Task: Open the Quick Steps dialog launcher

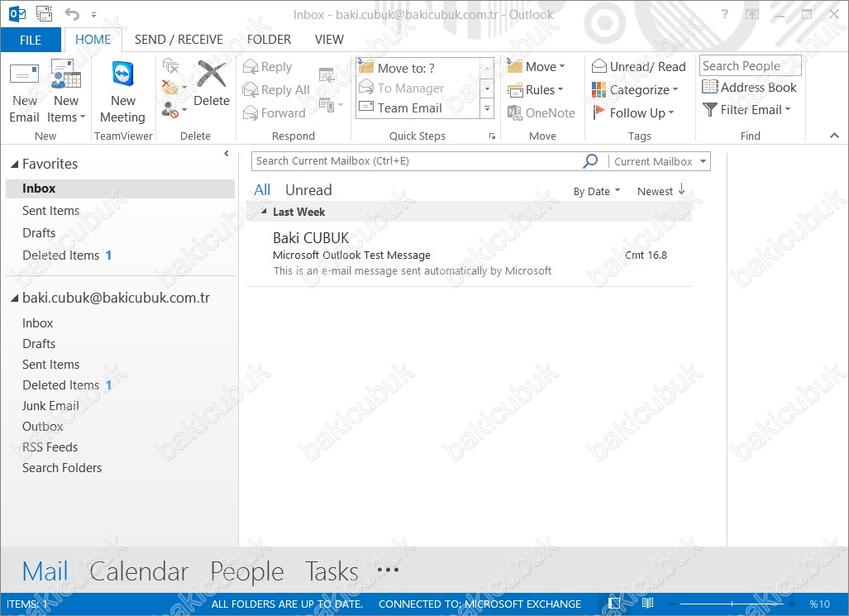Action: pyautogui.click(x=492, y=136)
